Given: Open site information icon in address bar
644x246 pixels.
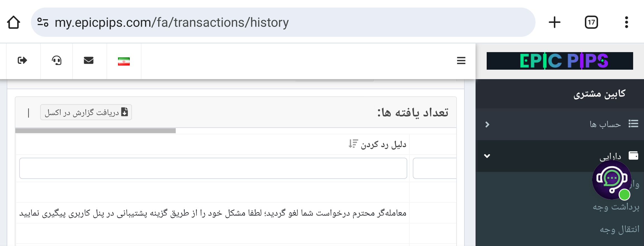Looking at the screenshot, I should [43, 22].
